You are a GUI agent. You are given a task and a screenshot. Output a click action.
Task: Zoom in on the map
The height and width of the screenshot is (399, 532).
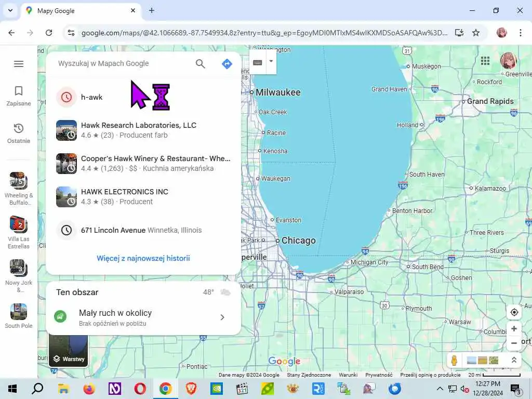514,328
